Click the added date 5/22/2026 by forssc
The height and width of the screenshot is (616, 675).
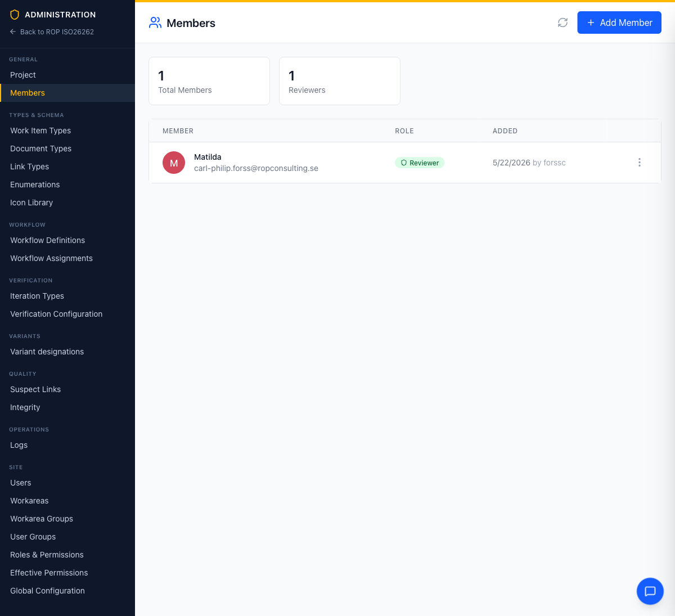click(529, 163)
